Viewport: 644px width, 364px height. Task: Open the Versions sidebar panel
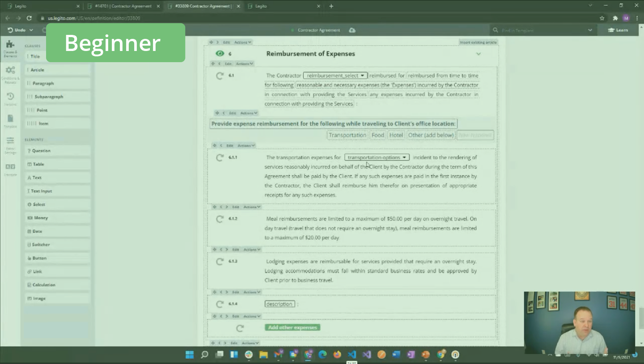tap(10, 99)
